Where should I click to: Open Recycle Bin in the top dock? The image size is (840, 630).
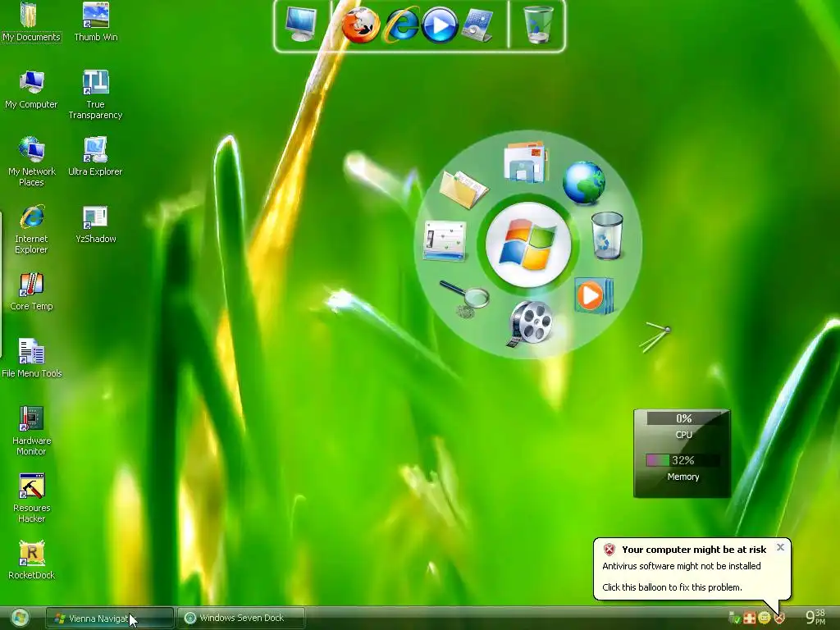pyautogui.click(x=537, y=25)
